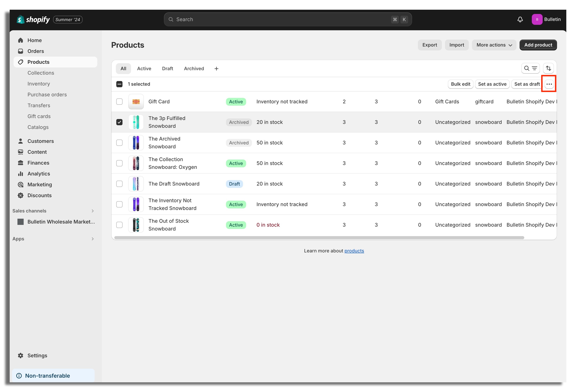Screen dimensions: 576x392
Task: Open the Gift Card product name
Action: (x=159, y=102)
